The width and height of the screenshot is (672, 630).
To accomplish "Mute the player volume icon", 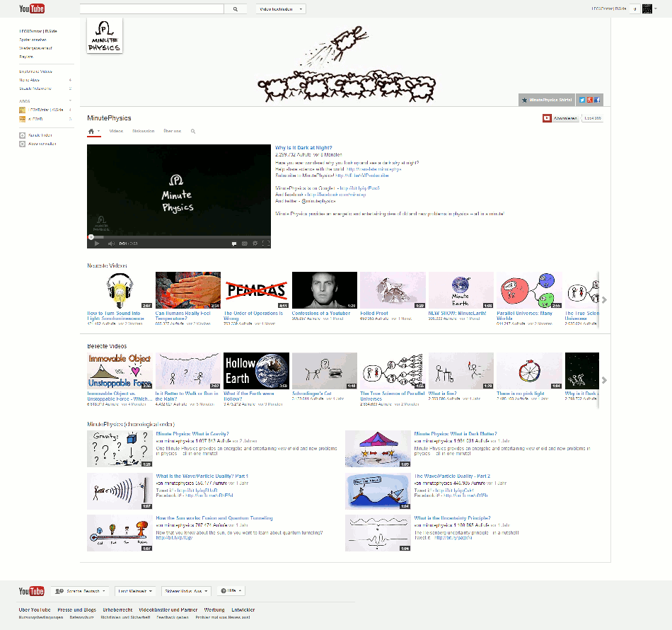I will pyautogui.click(x=112, y=244).
